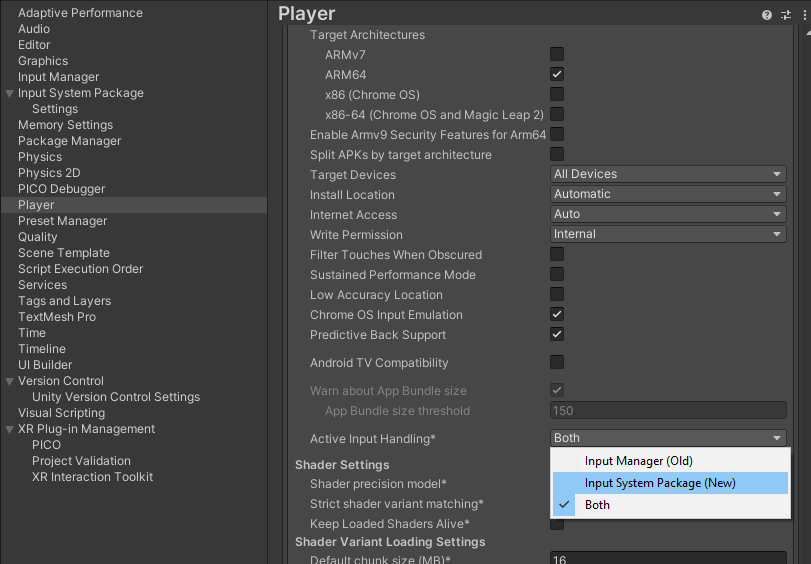Enable Android TV Compatibility checkbox
The image size is (811, 564).
pos(557,362)
